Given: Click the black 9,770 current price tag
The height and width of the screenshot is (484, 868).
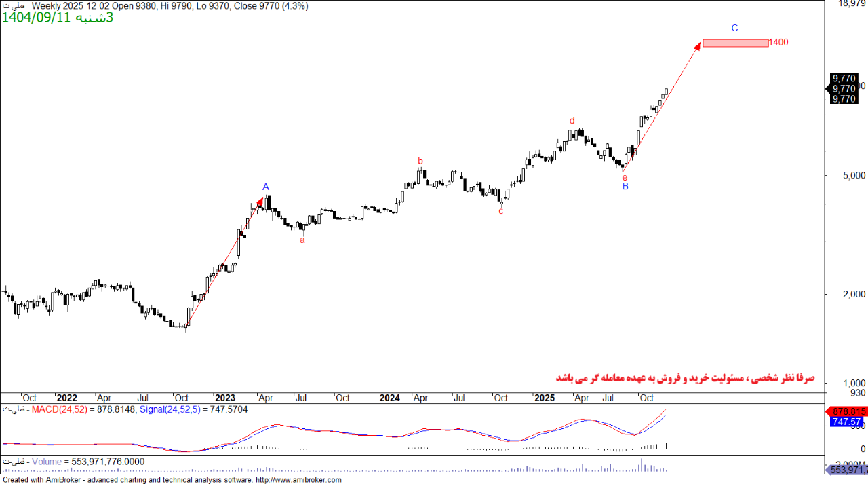Looking at the screenshot, I should [844, 89].
